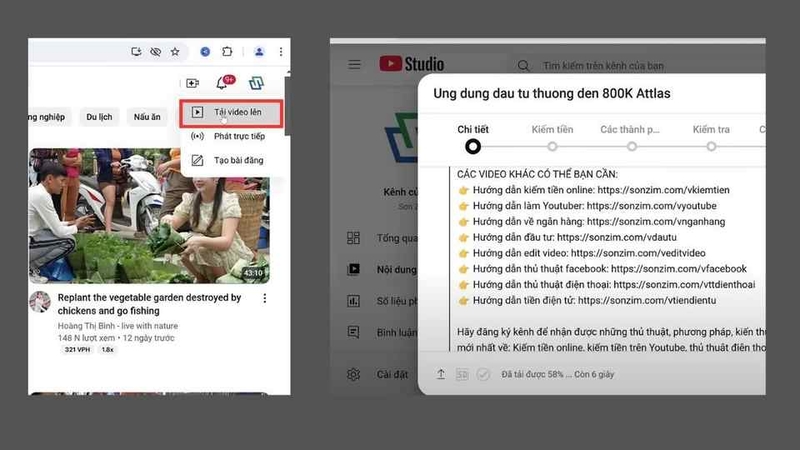The height and width of the screenshot is (450, 800).
Task: Click the crossed-out eye icon in address bar
Action: click(156, 52)
